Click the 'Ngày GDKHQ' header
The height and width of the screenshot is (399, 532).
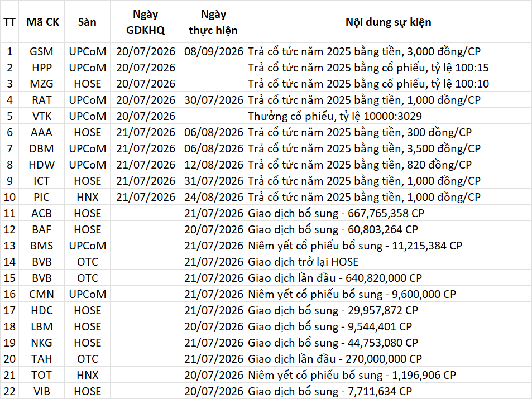[x=146, y=22]
